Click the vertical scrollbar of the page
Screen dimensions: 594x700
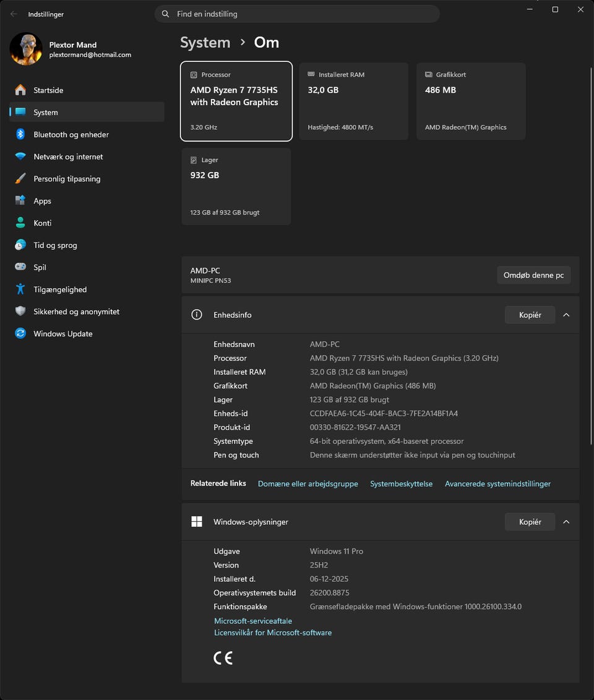click(592, 255)
